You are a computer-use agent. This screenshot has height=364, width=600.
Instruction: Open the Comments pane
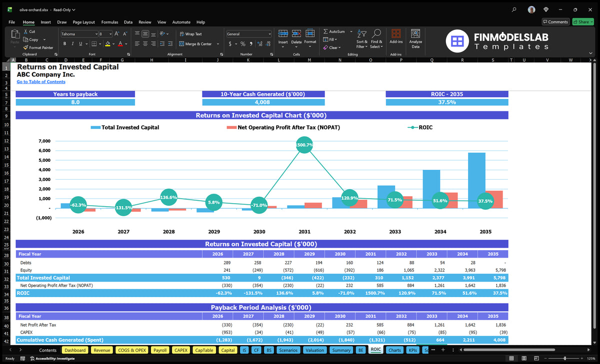[x=555, y=22]
